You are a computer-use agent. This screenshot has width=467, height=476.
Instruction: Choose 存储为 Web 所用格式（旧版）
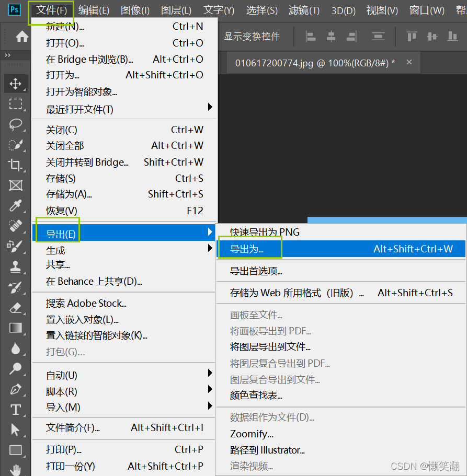pos(341,293)
